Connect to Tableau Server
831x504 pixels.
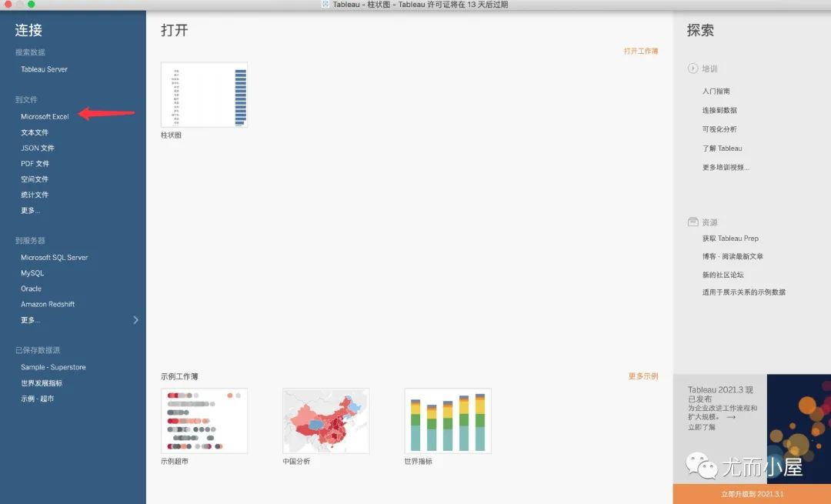44,69
